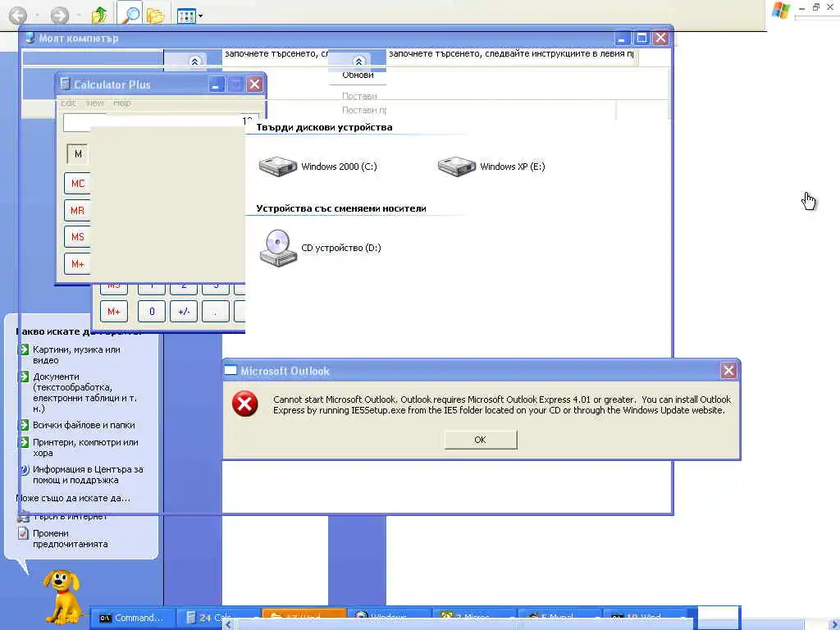Viewport: 840px width, 630px height.
Task: Click the horizontal scrollbar left arrow
Action: (229, 624)
